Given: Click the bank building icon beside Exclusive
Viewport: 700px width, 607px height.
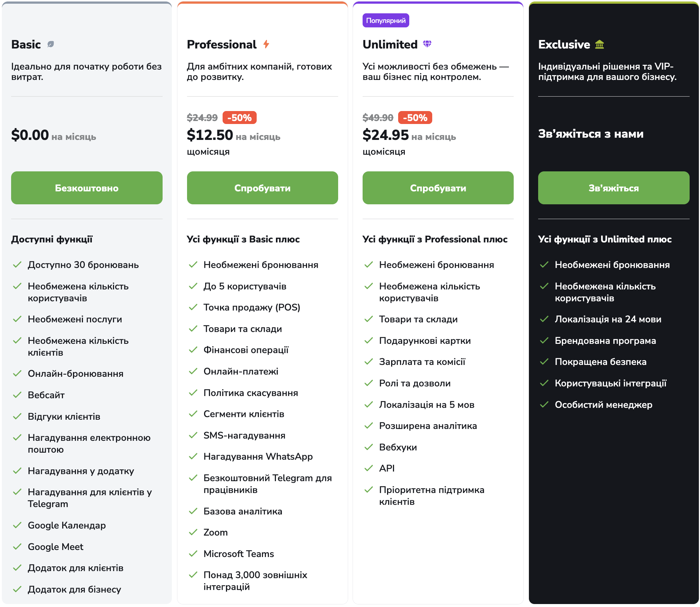Looking at the screenshot, I should pos(600,44).
